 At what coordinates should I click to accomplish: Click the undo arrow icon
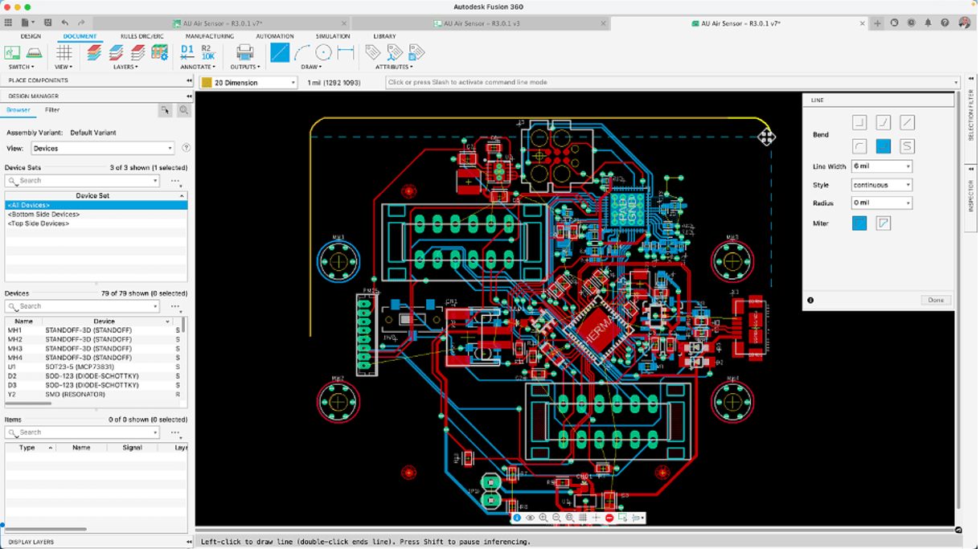pyautogui.click(x=65, y=23)
